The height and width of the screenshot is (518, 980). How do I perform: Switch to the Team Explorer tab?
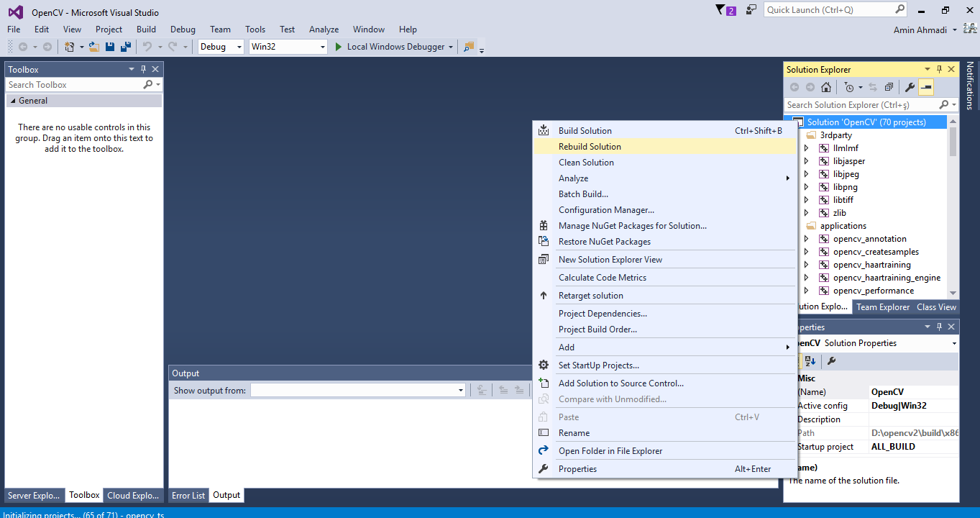(x=882, y=306)
